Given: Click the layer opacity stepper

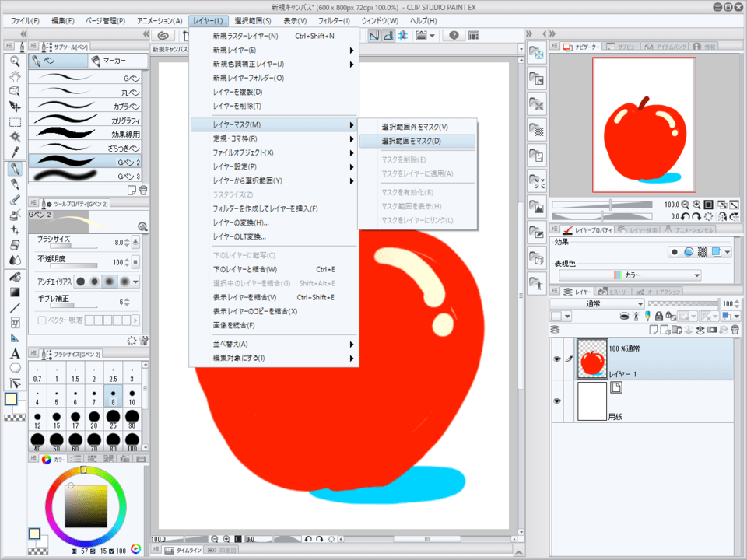Looking at the screenshot, I should pos(737,304).
